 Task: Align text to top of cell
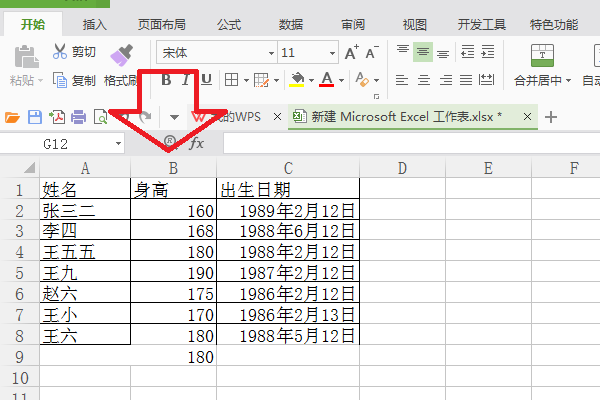point(403,51)
